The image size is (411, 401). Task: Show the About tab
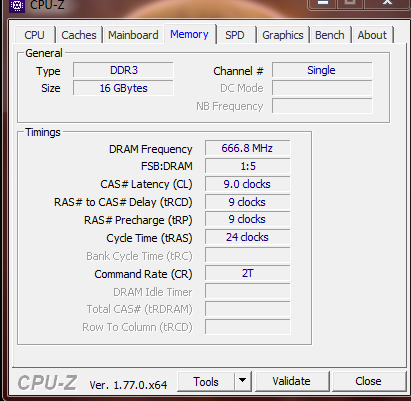(x=372, y=35)
